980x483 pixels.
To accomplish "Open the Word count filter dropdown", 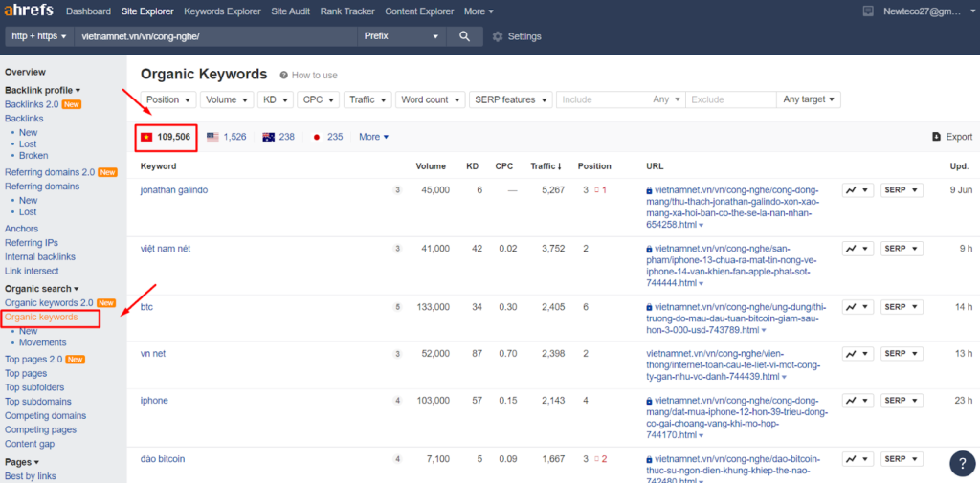I will [431, 99].
